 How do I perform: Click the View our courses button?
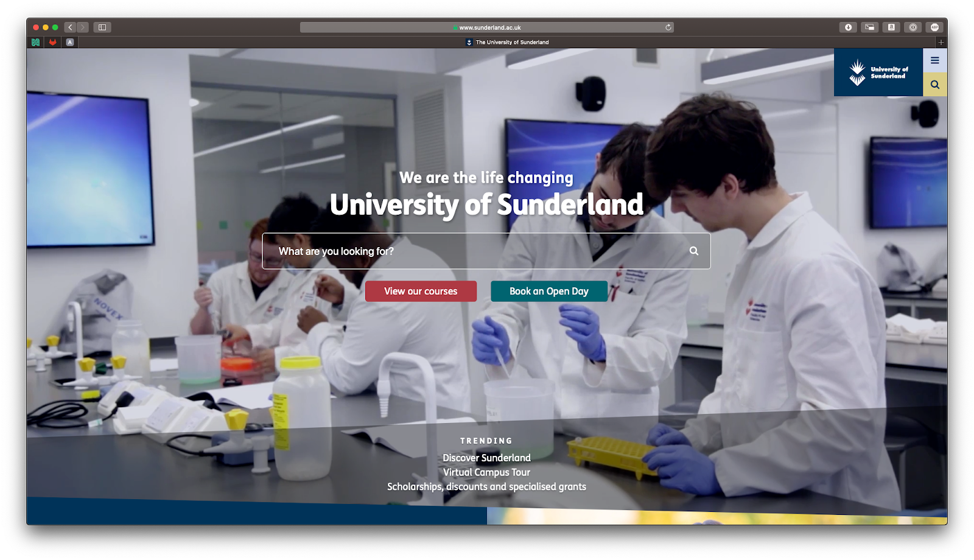click(x=421, y=291)
